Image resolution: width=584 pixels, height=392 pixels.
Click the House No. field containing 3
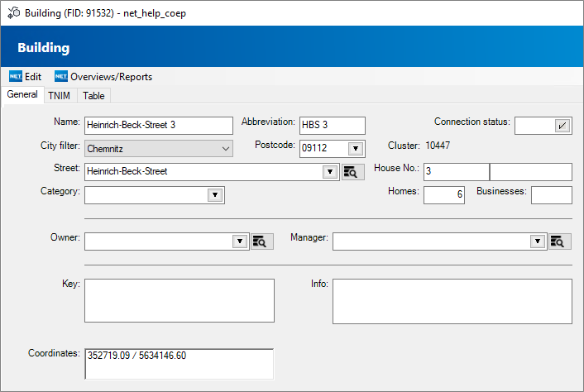click(x=457, y=172)
